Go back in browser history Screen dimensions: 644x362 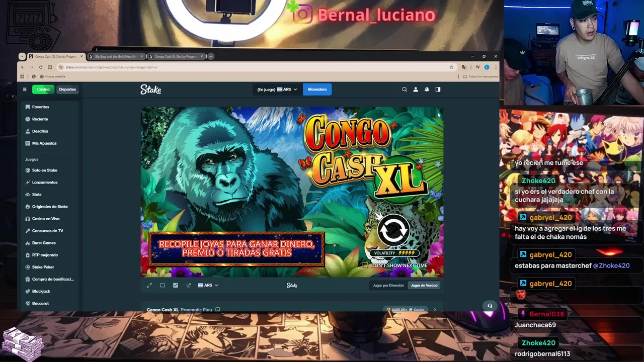(x=22, y=67)
